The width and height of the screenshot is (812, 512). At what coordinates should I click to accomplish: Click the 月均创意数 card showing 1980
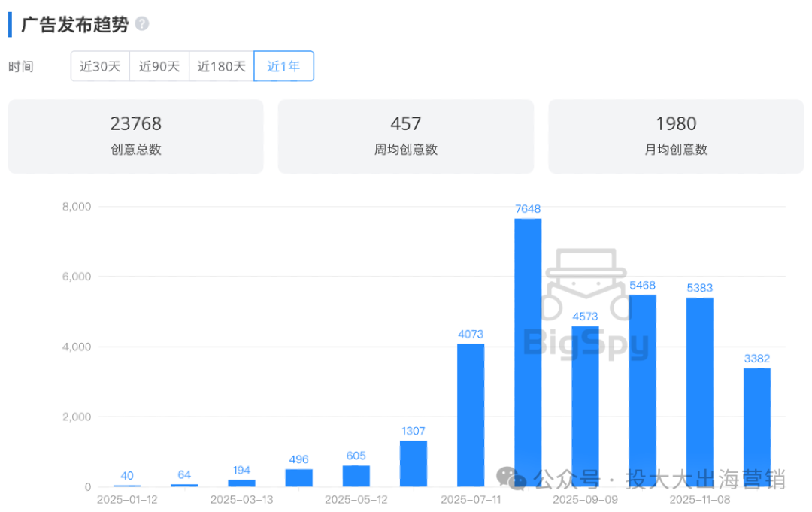click(675, 136)
